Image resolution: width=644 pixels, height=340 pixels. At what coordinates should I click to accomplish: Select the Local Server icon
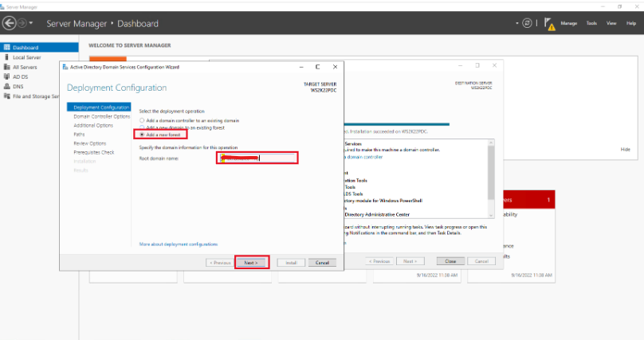click(6, 57)
